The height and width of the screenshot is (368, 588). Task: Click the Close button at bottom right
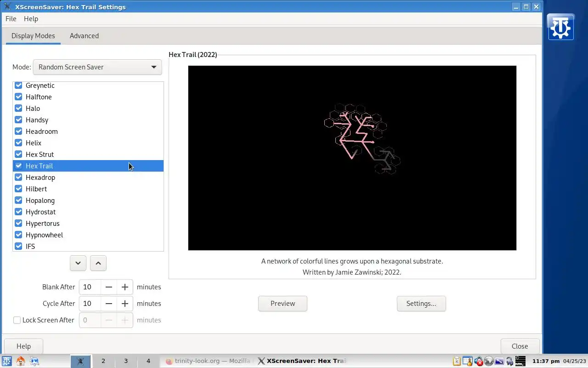[x=520, y=346]
